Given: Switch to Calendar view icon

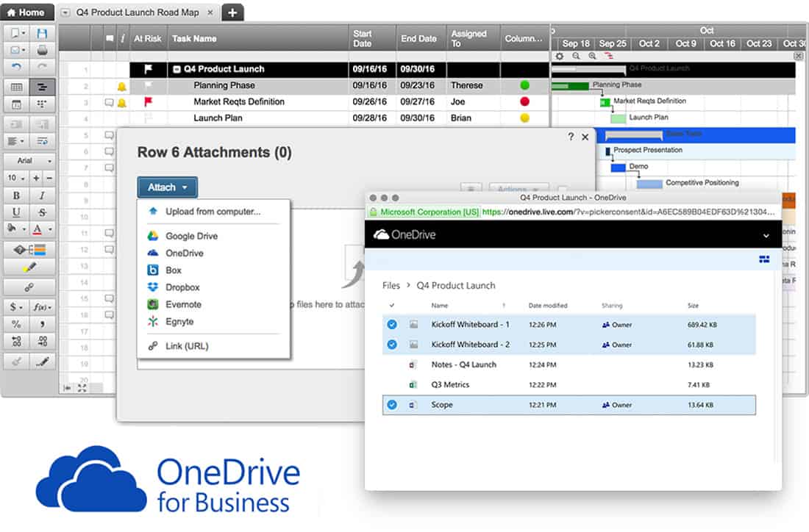Looking at the screenshot, I should coord(16,104).
